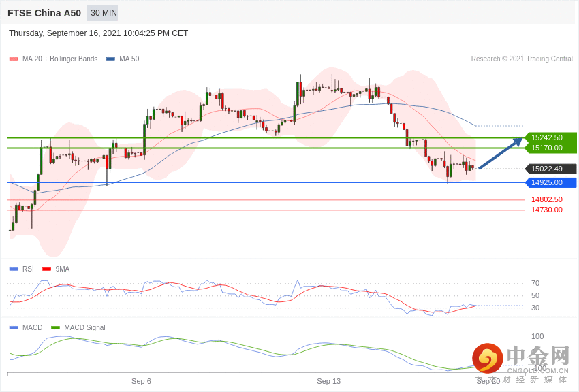
Task: Click the 'MA 20 + Bollinger Bands' legend label
Action: [x=60, y=59]
